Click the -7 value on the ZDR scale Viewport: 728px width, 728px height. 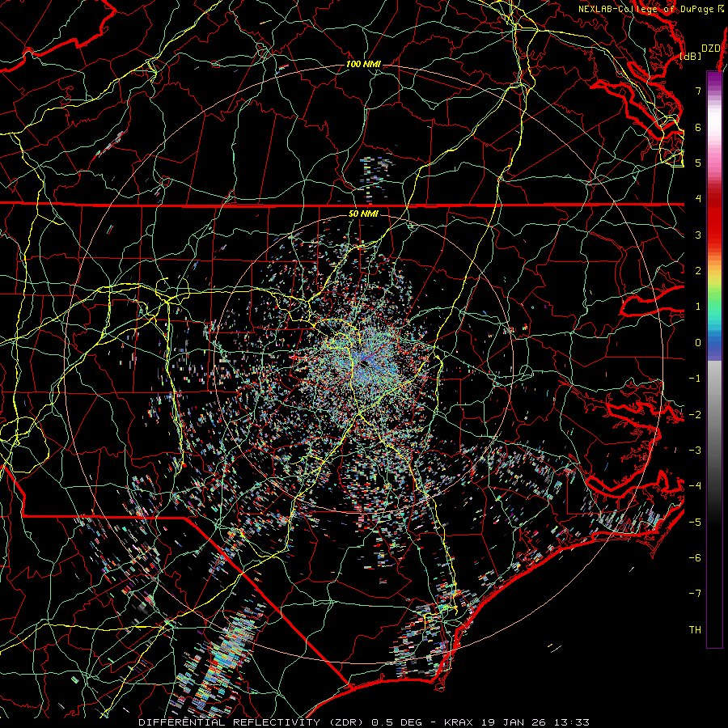coord(695,594)
